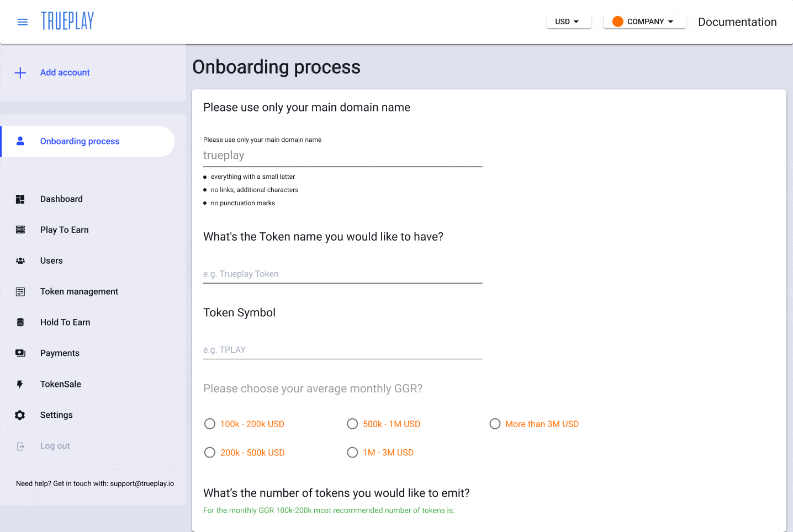Click the Log out link

pos(55,446)
